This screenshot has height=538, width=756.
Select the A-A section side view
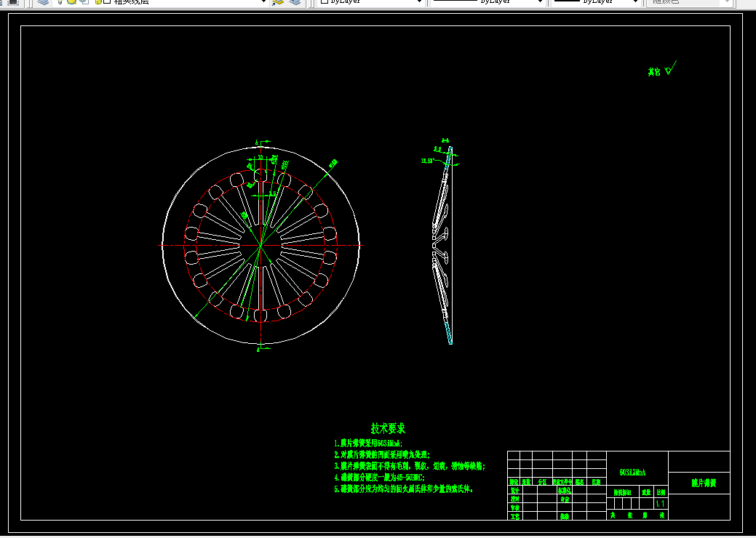click(x=442, y=245)
